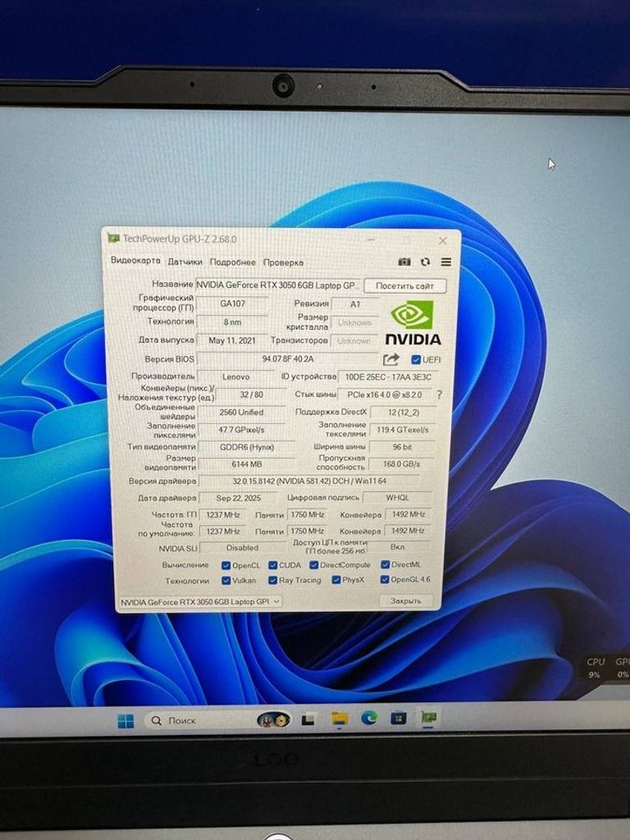Click the A1 revision value

click(x=355, y=304)
